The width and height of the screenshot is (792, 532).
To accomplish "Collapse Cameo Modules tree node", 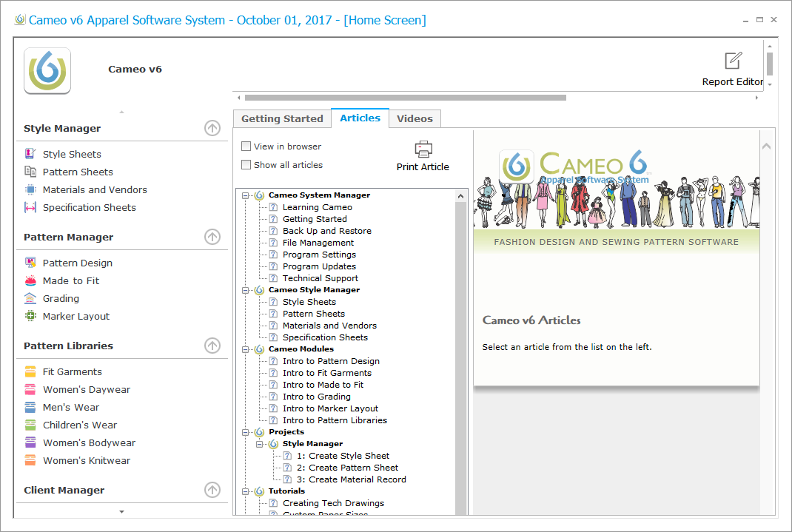I will pos(246,349).
